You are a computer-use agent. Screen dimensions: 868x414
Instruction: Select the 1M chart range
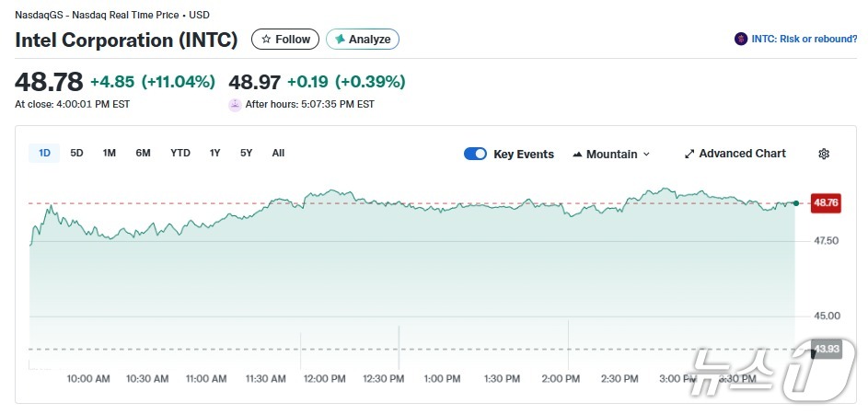point(110,153)
